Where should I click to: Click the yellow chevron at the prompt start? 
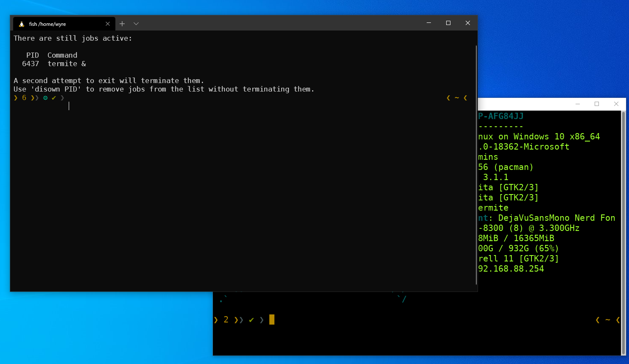16,97
